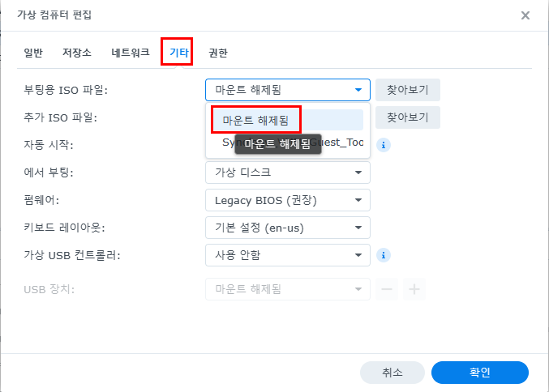Expand the boot-from 가상 디스크 dropdown
549x392 pixels.
coord(288,173)
